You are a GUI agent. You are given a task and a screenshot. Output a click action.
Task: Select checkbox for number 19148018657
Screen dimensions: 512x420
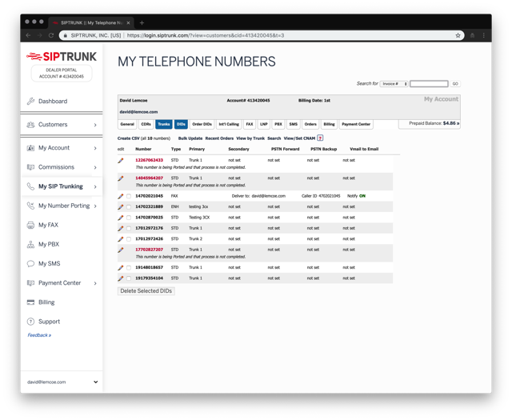tap(129, 268)
